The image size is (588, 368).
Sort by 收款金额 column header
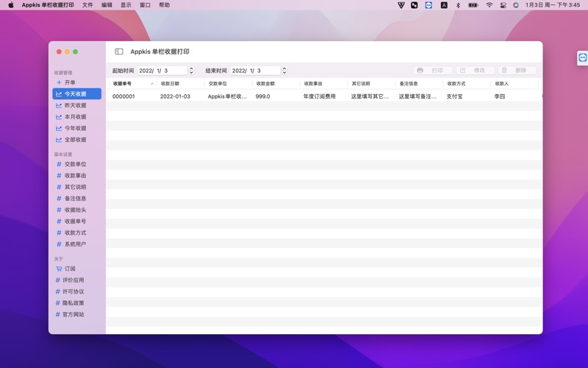(276, 84)
